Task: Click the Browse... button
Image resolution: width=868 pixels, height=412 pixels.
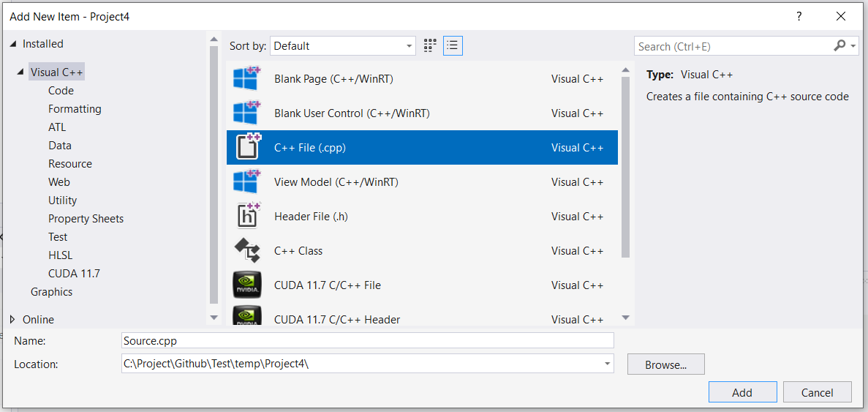Action: tap(666, 364)
